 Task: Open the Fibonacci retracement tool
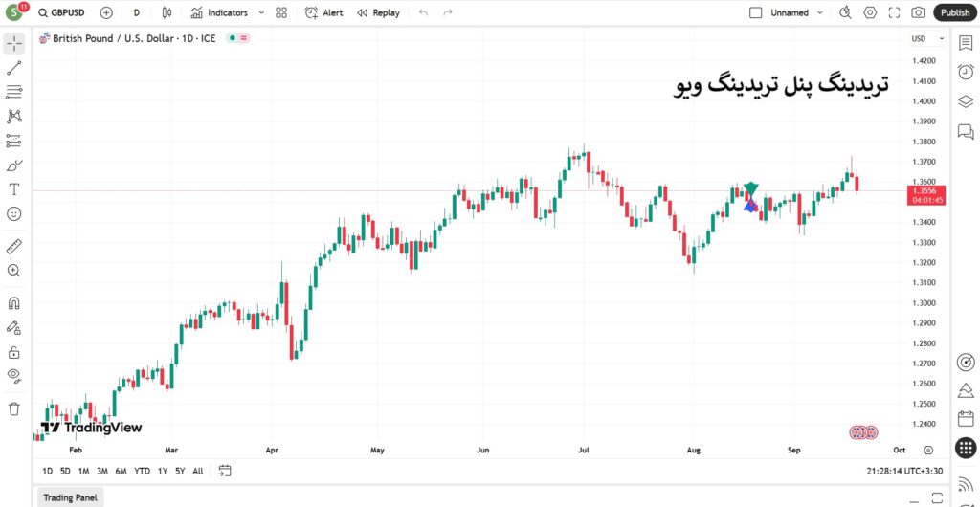point(14,92)
